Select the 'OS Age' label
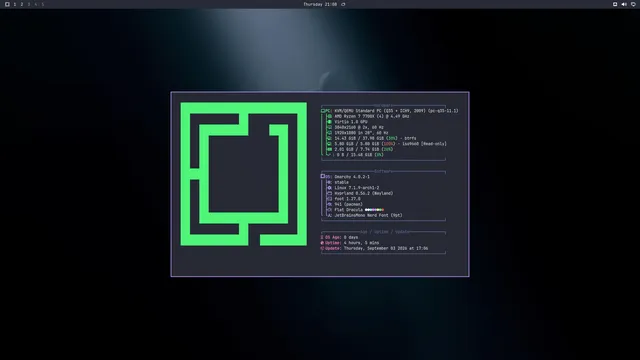Image resolution: width=640 pixels, height=360 pixels. point(333,237)
